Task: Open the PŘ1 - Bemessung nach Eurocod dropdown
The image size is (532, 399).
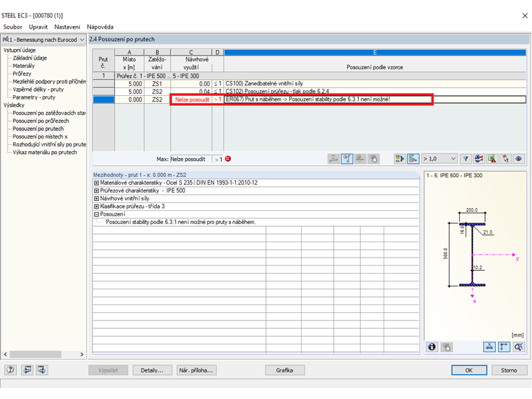Action: [x=43, y=40]
